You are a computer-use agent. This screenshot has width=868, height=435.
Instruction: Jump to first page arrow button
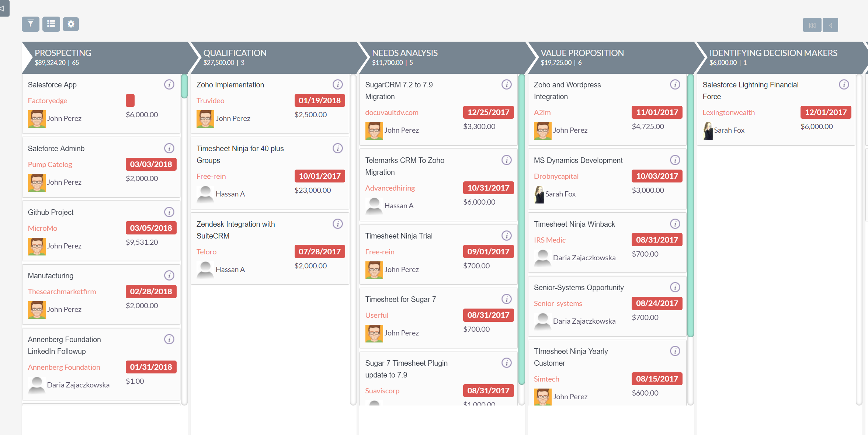click(x=812, y=25)
